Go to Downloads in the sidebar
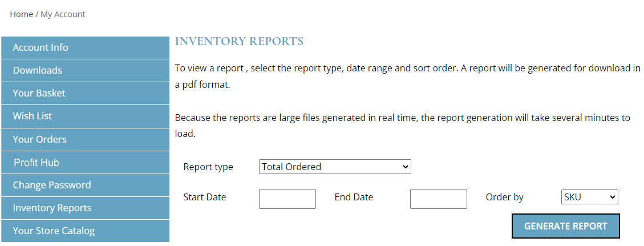644x246 pixels. (x=86, y=70)
